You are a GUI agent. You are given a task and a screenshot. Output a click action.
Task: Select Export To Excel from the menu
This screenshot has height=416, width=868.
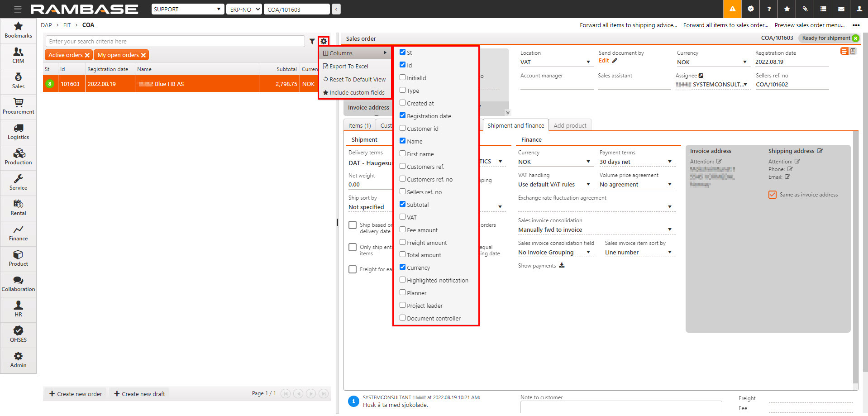tap(349, 66)
